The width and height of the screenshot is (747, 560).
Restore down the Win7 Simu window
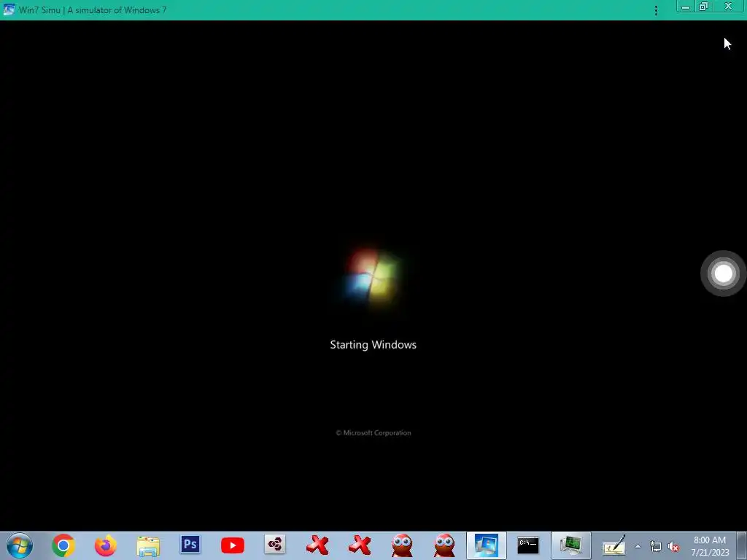(704, 7)
